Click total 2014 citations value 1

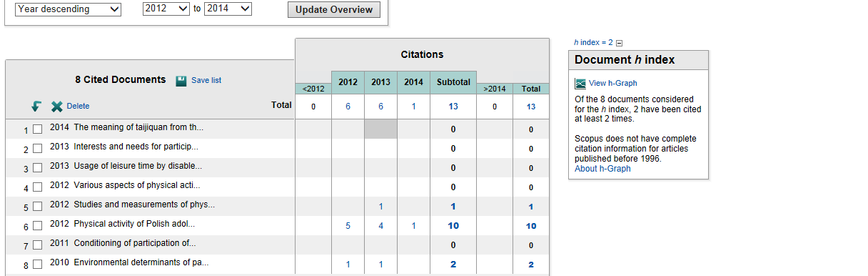413,107
